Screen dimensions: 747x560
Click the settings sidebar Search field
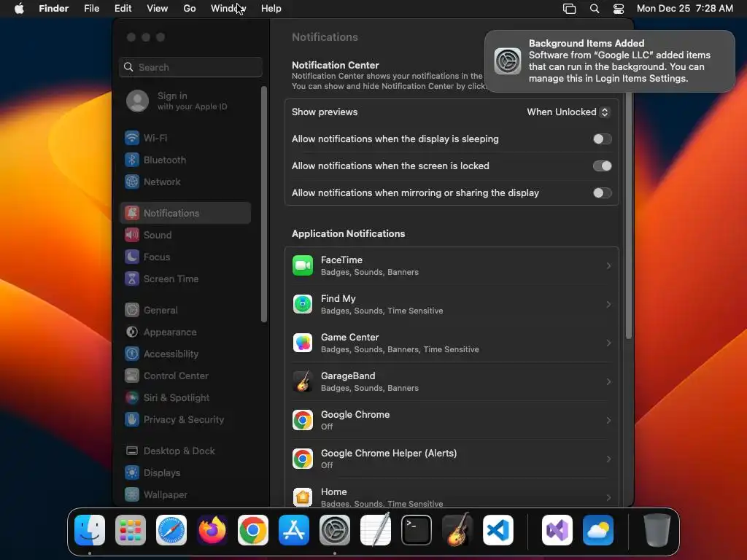190,67
